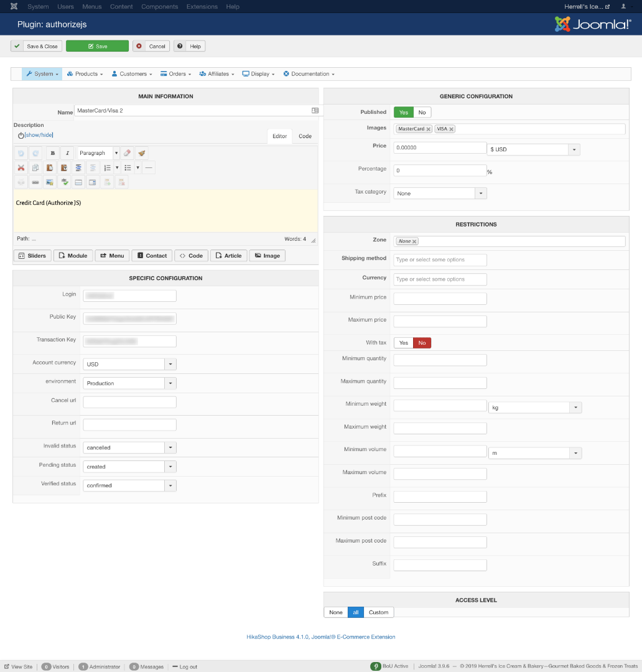Open the price currency $ USD dropdown
Screen dimensions: 642x672
click(534, 149)
